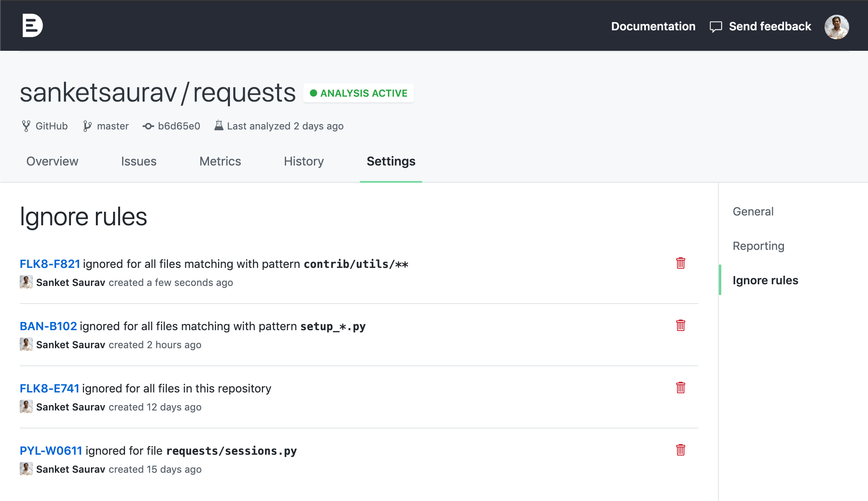This screenshot has width=868, height=501.
Task: Switch to the Overview tab
Action: tap(52, 161)
